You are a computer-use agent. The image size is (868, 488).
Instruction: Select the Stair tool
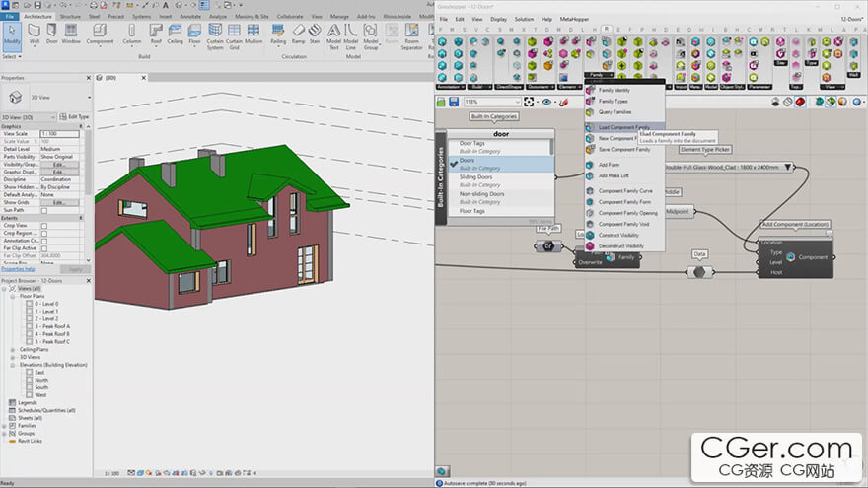coord(315,34)
